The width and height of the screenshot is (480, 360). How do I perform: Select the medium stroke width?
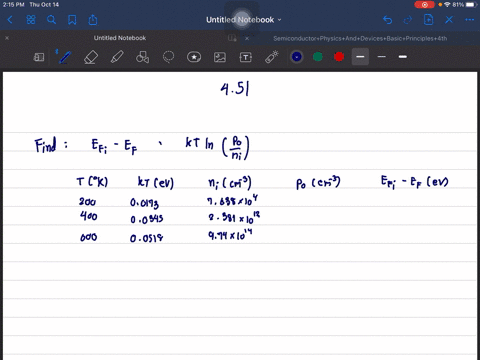403,57
